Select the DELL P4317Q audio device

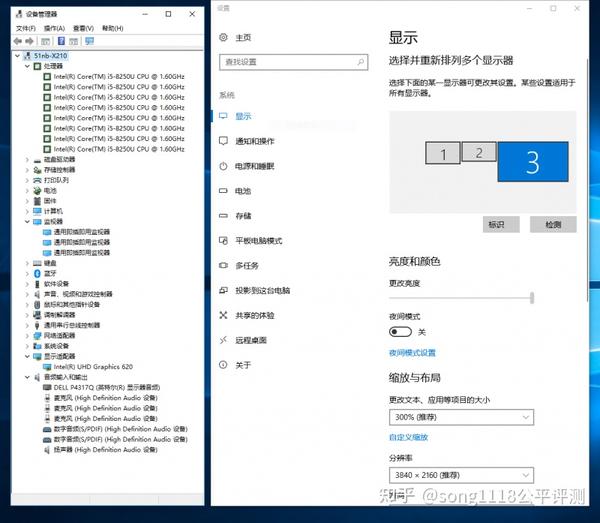pos(107,387)
